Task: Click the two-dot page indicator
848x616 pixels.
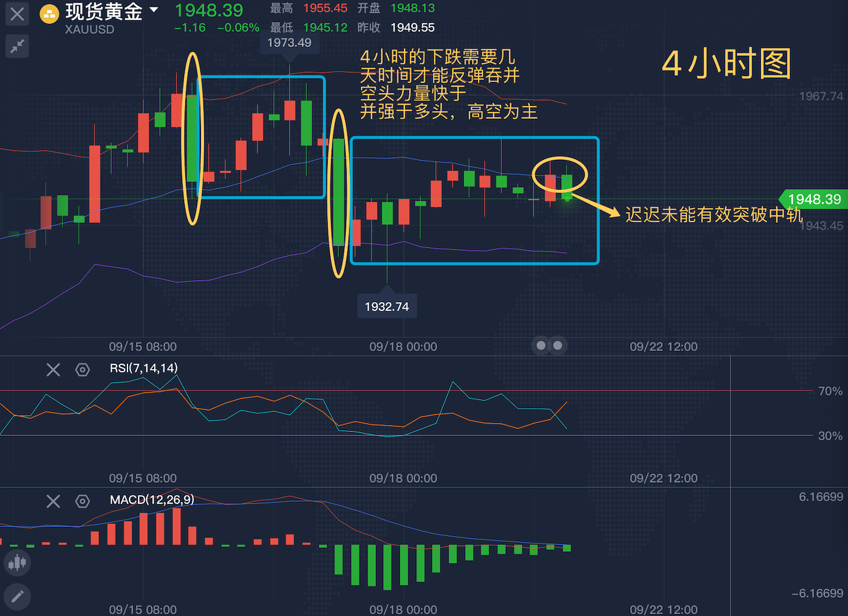Action: pyautogui.click(x=550, y=346)
